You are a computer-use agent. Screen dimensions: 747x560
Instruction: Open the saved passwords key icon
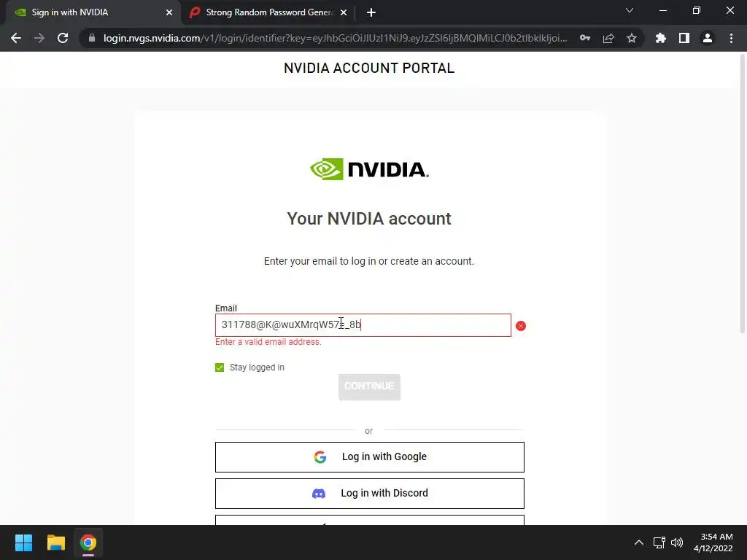coord(585,38)
